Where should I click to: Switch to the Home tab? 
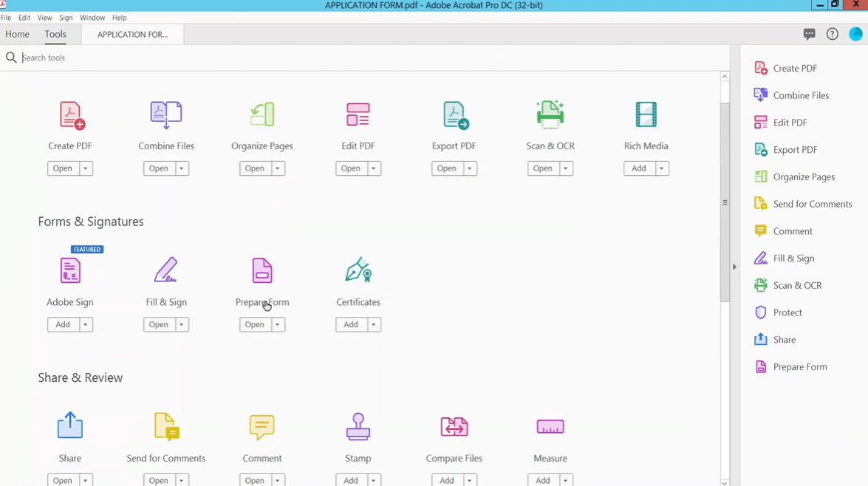tap(17, 34)
